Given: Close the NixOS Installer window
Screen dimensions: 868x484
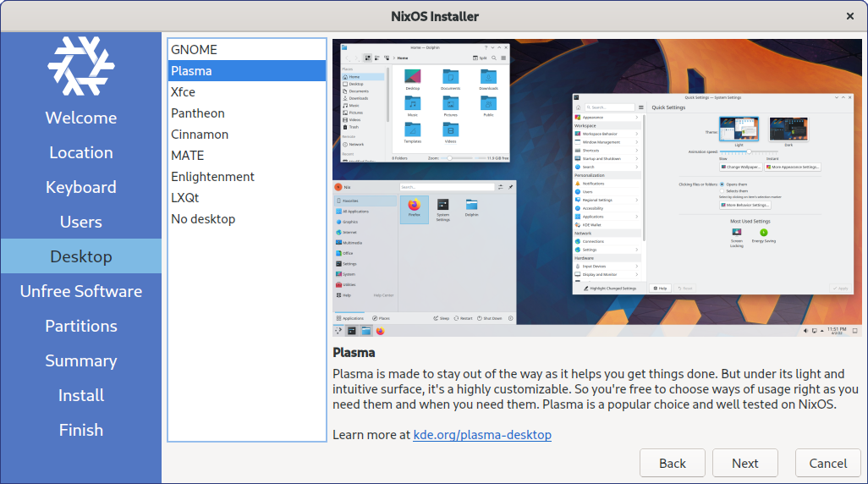Looking at the screenshot, I should [849, 16].
